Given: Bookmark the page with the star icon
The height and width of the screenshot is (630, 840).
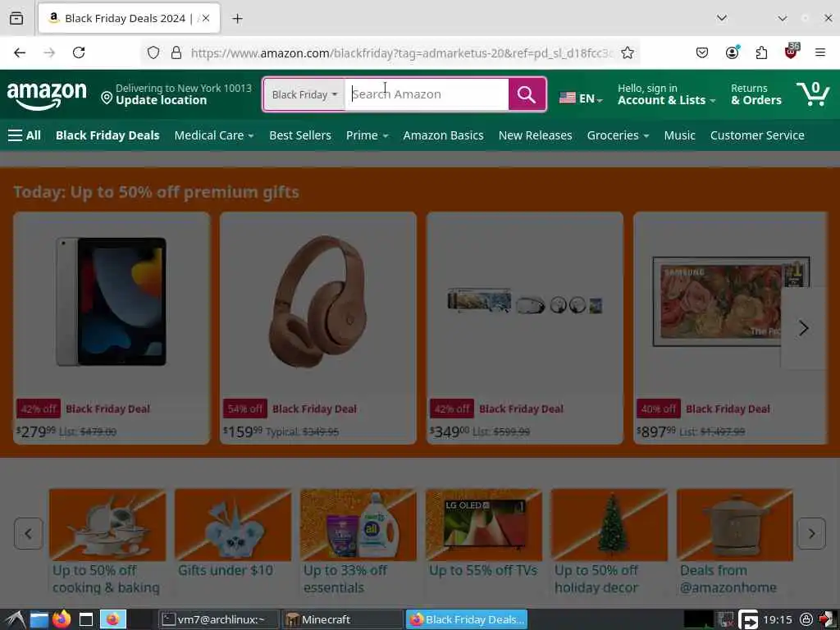Looking at the screenshot, I should (x=628, y=52).
